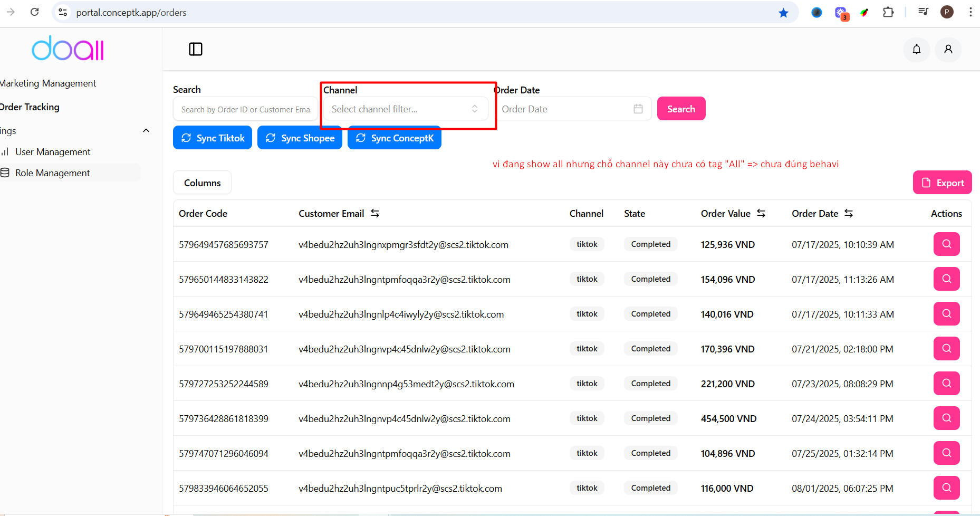Bookmark page with the star icon
980x516 pixels.
pyautogui.click(x=783, y=13)
